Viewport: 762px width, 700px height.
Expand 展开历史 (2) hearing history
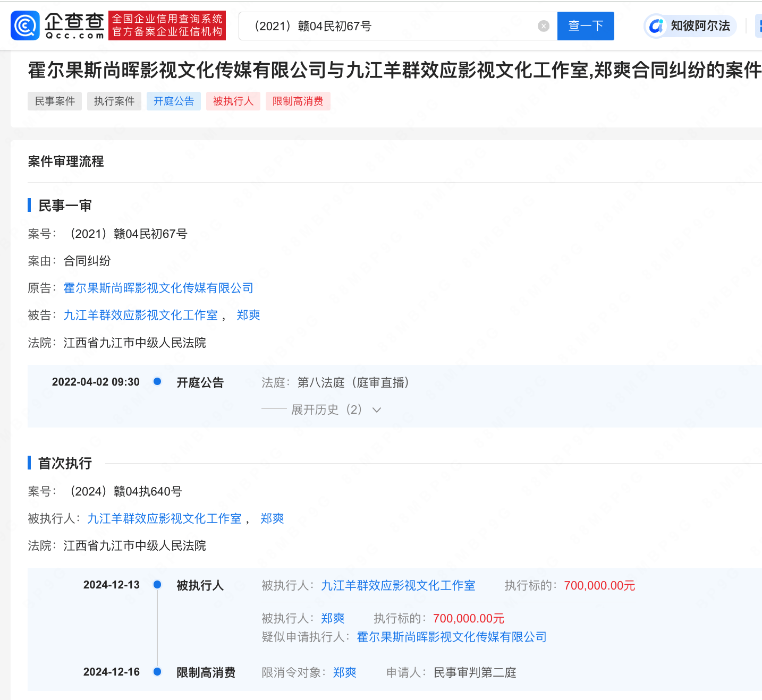point(336,409)
